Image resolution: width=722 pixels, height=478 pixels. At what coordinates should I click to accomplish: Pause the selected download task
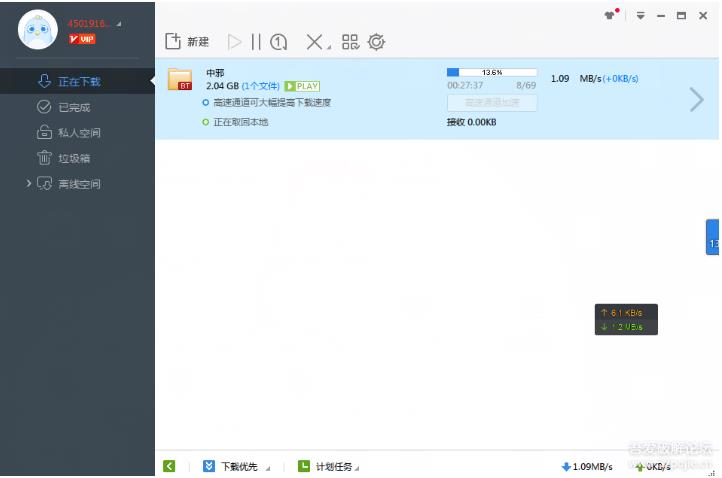pos(256,42)
